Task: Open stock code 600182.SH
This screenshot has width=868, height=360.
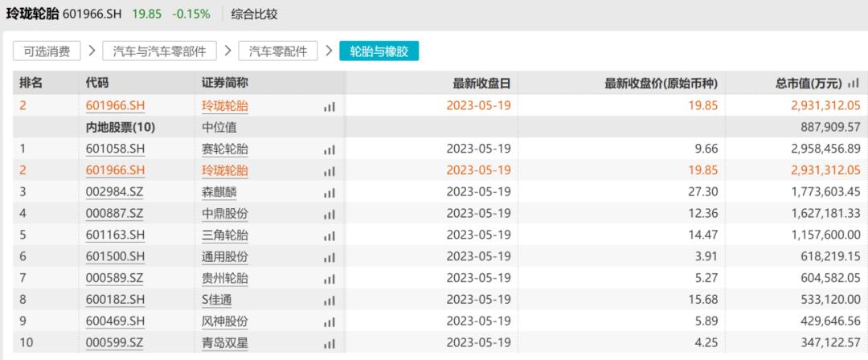Action: [115, 301]
